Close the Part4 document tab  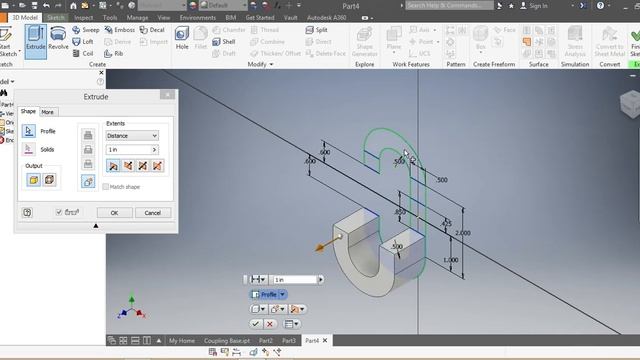pos(325,340)
